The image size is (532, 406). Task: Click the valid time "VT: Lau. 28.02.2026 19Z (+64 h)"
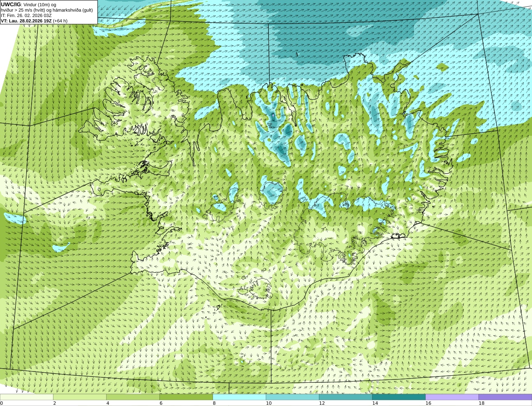[34, 21]
